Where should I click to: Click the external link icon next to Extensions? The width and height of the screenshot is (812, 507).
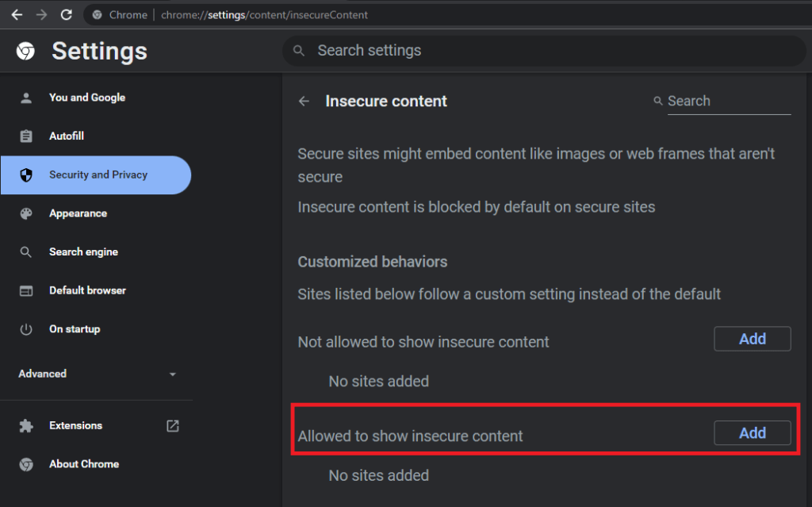pos(172,425)
